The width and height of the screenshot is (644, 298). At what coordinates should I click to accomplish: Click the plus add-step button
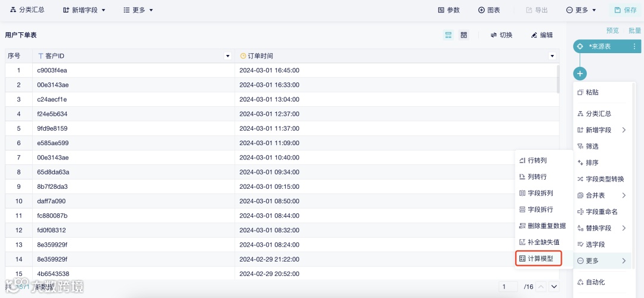[580, 73]
